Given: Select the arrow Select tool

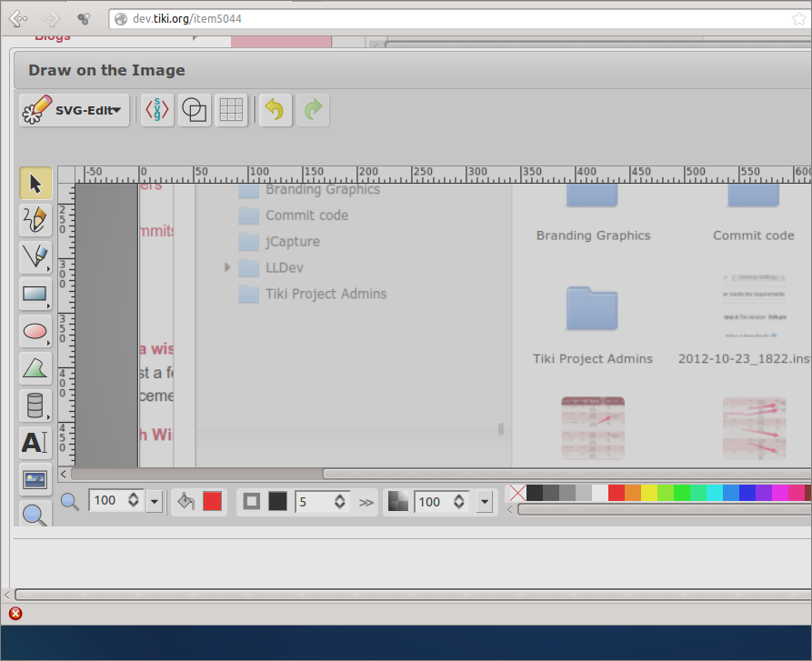Looking at the screenshot, I should point(35,184).
